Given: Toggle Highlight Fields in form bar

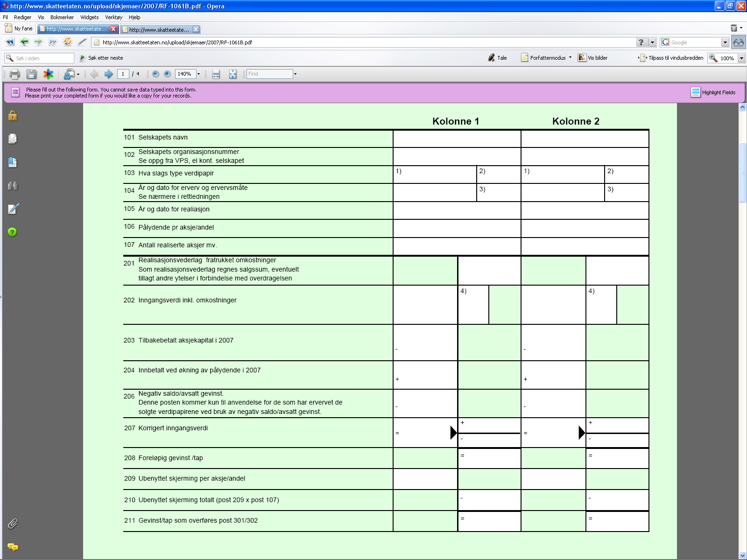Looking at the screenshot, I should [713, 92].
